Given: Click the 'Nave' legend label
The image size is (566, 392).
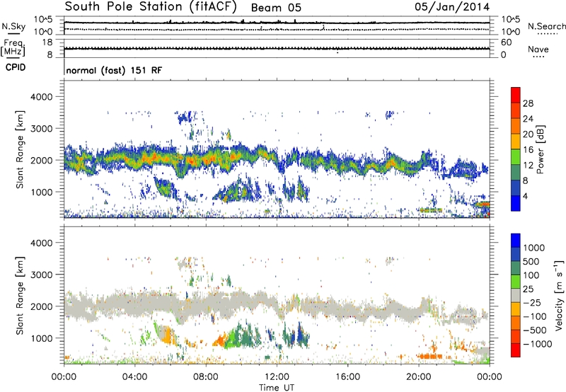Looking at the screenshot, I should (538, 49).
